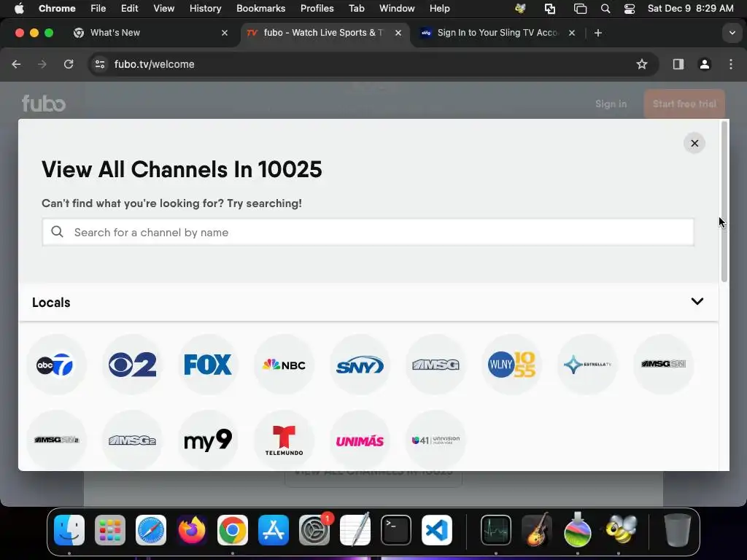Screen dimensions: 747x560
Task: Open the History menu
Action: pos(205,9)
